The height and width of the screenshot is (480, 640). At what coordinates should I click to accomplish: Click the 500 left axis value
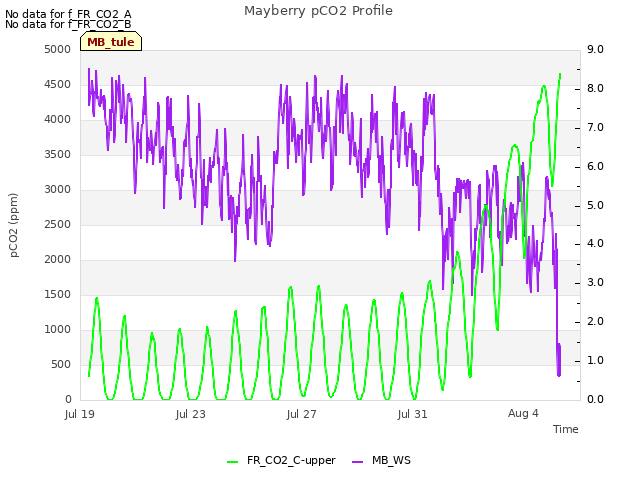tap(61, 364)
